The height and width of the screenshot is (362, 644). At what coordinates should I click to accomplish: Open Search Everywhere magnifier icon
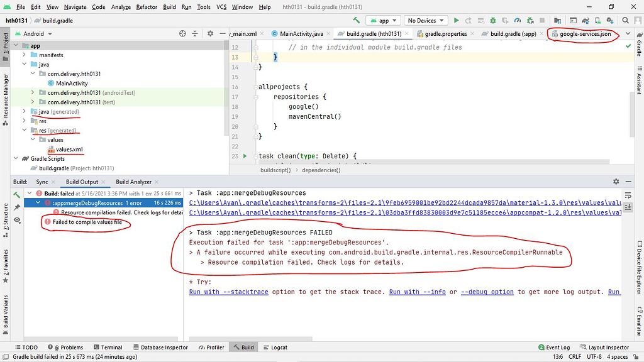[625, 20]
